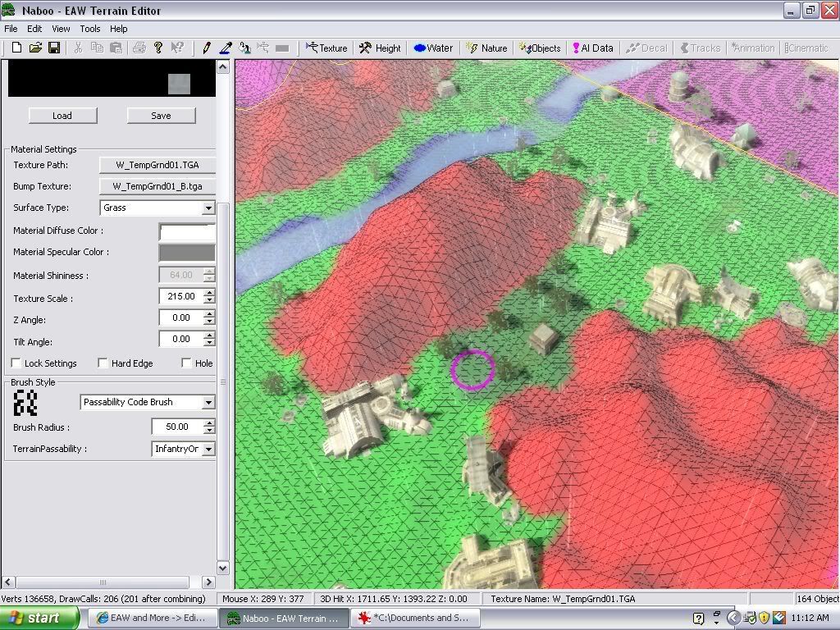Click the Bump Texture W_TempGrnd01_B.tga button
840x630 pixels.
click(157, 186)
